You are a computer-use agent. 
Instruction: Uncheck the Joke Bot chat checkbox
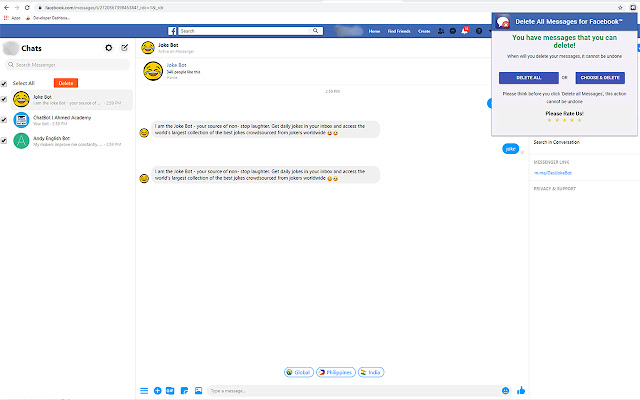(4, 99)
